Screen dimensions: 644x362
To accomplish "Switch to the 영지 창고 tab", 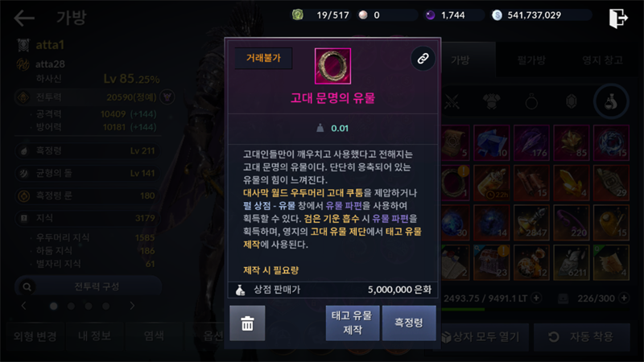I will [x=602, y=60].
